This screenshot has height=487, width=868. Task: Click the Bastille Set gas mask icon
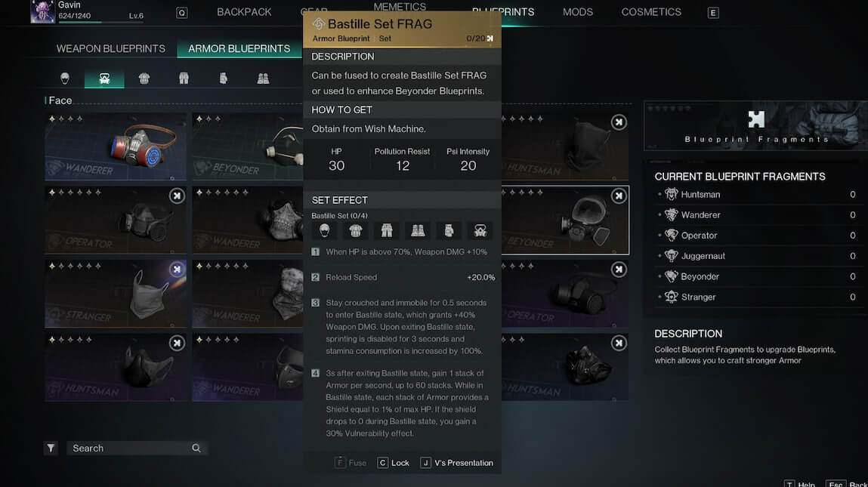tap(480, 230)
